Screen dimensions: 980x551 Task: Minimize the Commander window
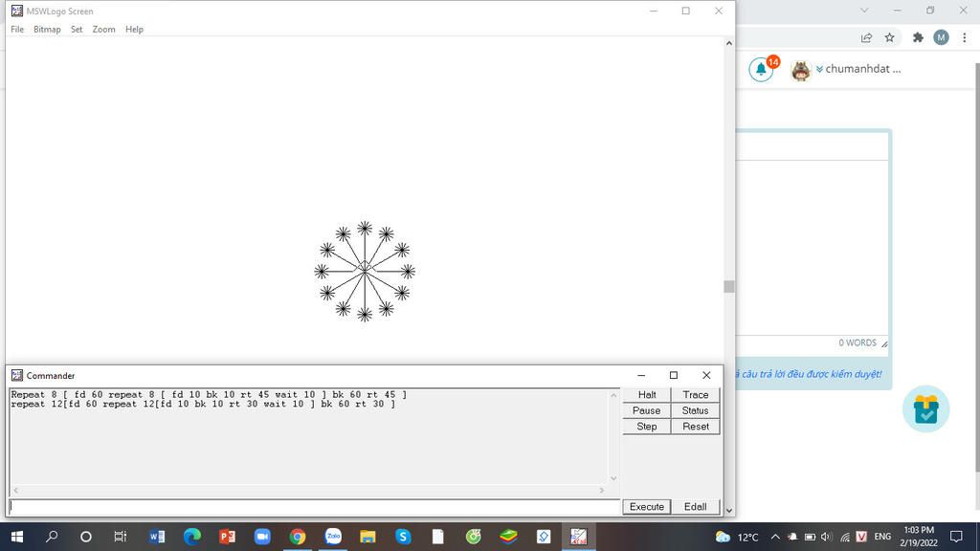641,375
